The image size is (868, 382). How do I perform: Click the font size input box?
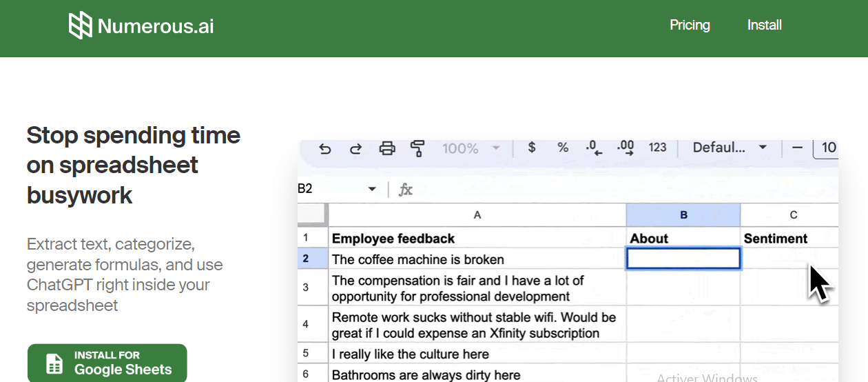pos(827,148)
